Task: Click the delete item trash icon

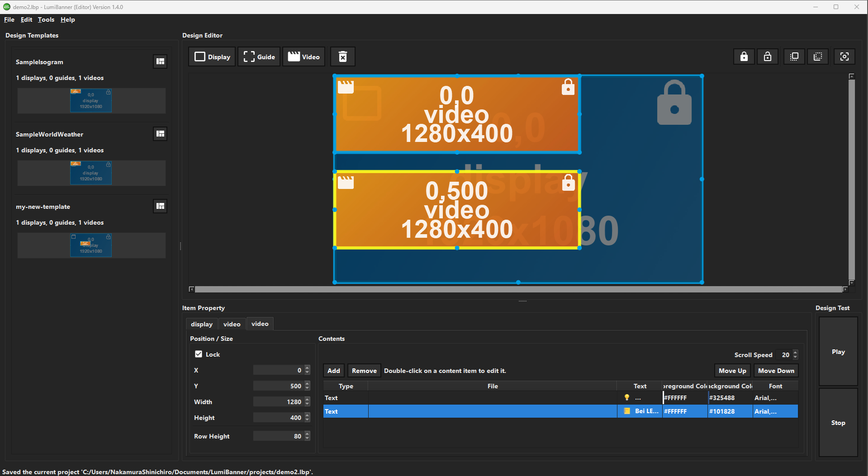Action: click(x=343, y=57)
